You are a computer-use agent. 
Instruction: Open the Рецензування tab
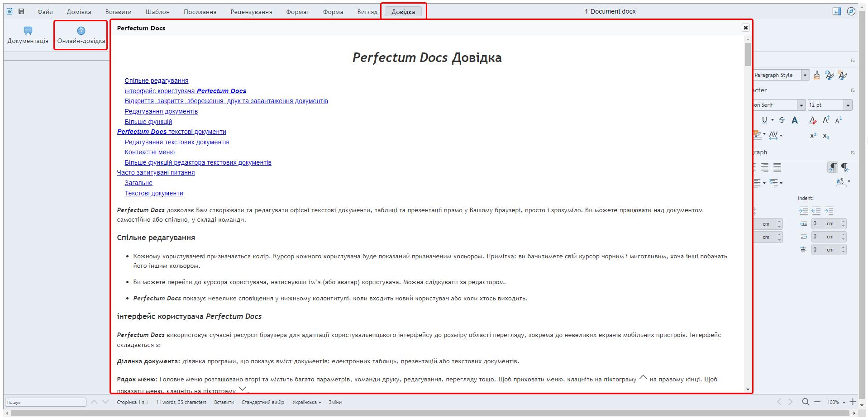[251, 12]
